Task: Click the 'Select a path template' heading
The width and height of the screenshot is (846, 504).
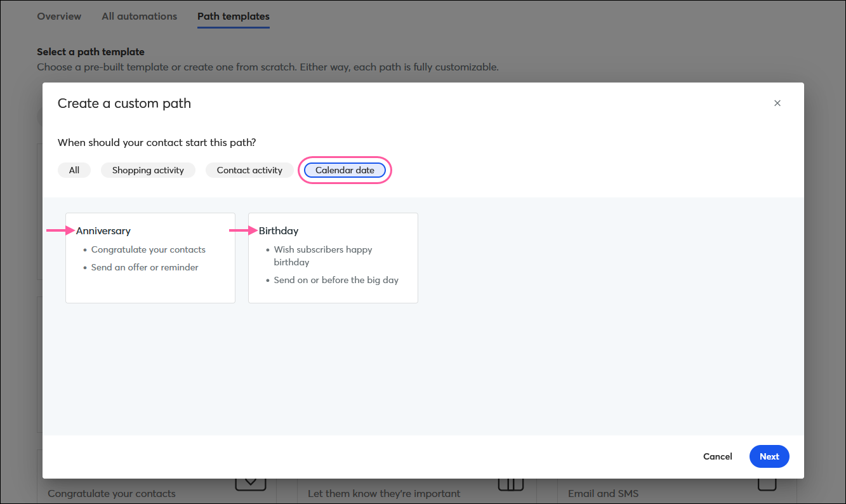Action: click(91, 52)
